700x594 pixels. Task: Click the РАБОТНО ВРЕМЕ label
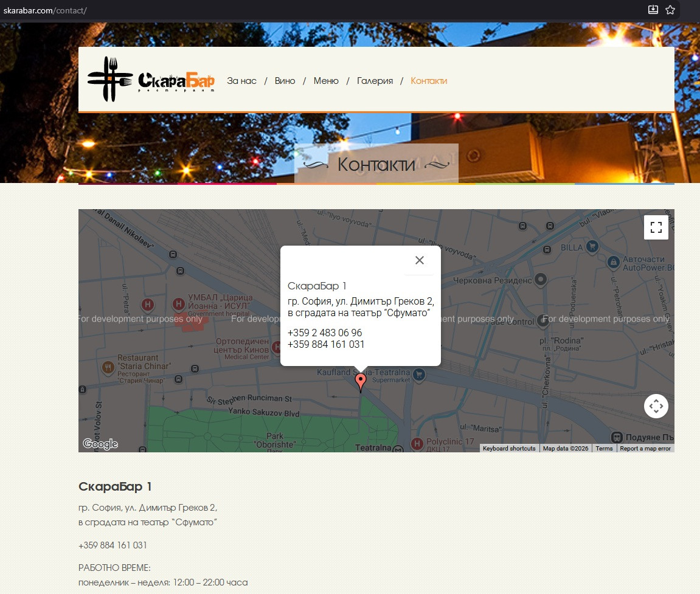[x=114, y=568]
